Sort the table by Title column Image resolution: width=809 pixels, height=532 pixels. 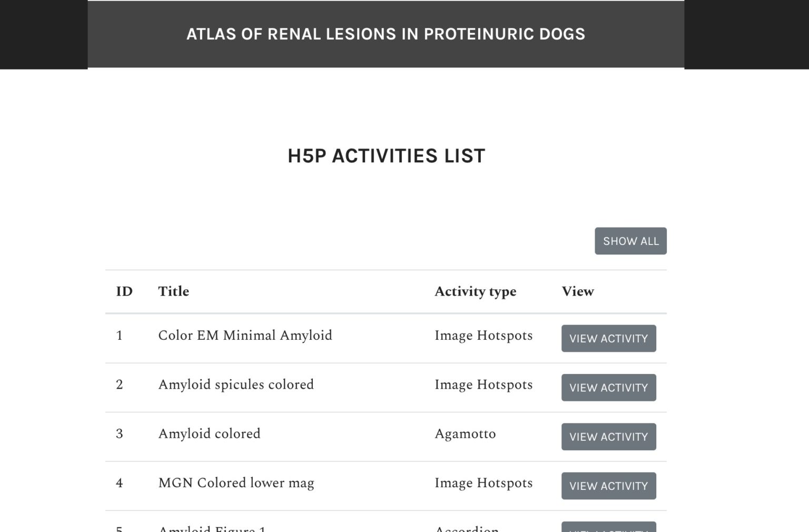(173, 291)
